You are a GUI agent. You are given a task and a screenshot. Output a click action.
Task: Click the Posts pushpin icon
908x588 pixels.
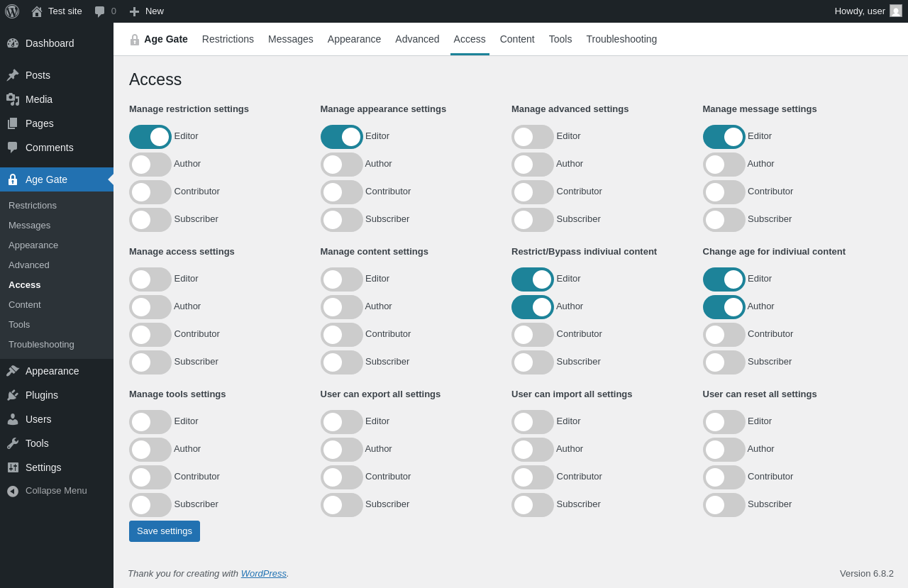(x=13, y=75)
